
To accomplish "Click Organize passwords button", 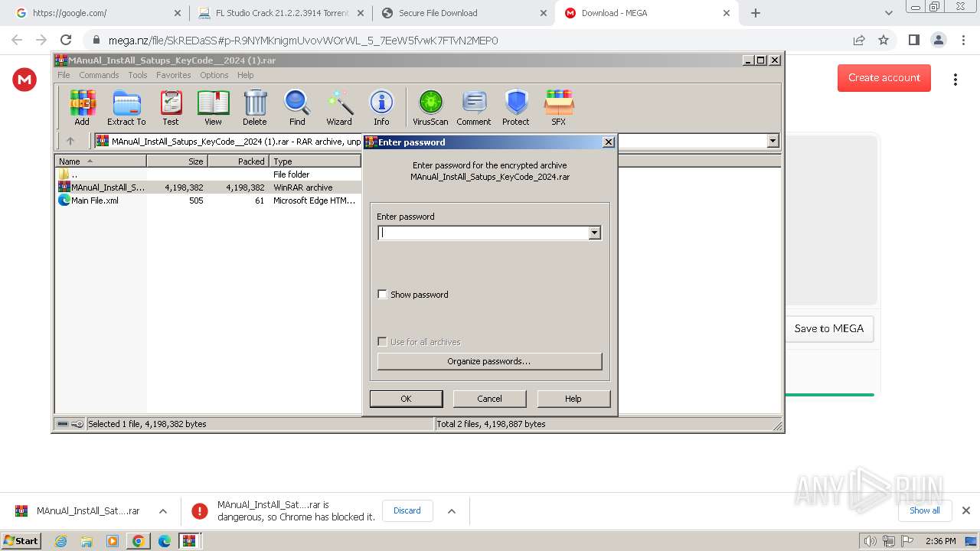I will coord(489,361).
